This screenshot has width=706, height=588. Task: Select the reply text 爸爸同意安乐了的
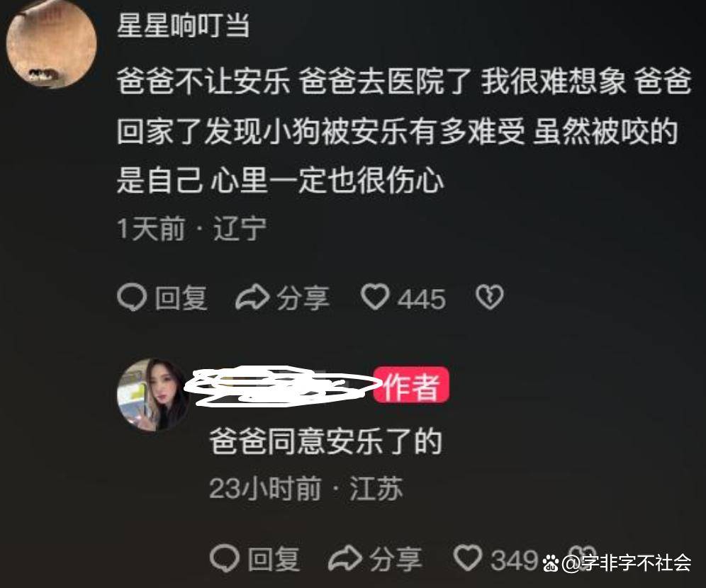click(325, 441)
